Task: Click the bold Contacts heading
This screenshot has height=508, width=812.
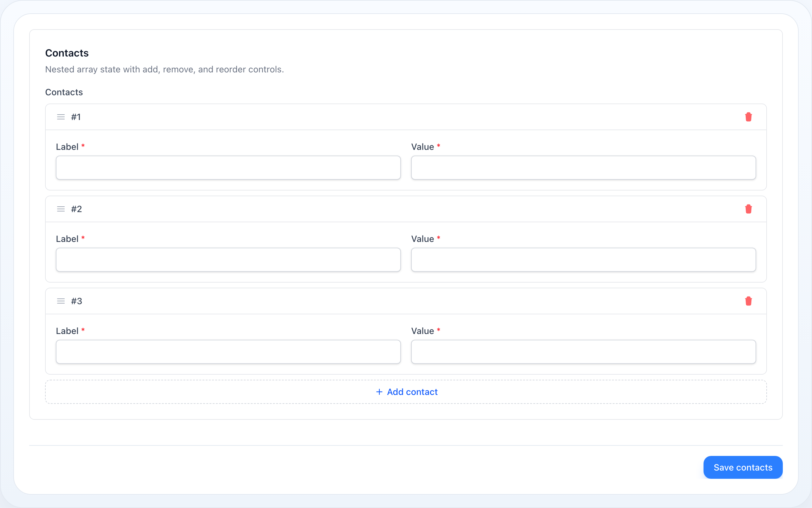Action: pyautogui.click(x=67, y=53)
